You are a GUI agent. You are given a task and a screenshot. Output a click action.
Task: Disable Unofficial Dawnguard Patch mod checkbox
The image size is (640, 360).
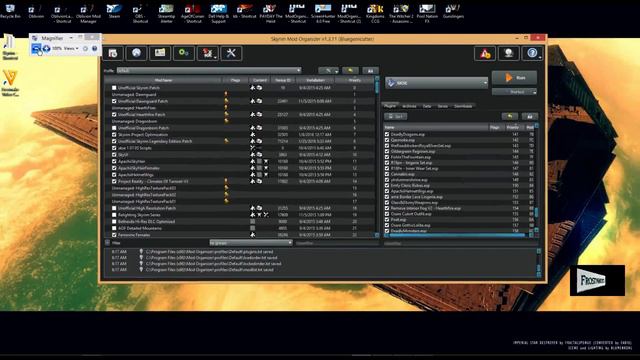coord(114,101)
